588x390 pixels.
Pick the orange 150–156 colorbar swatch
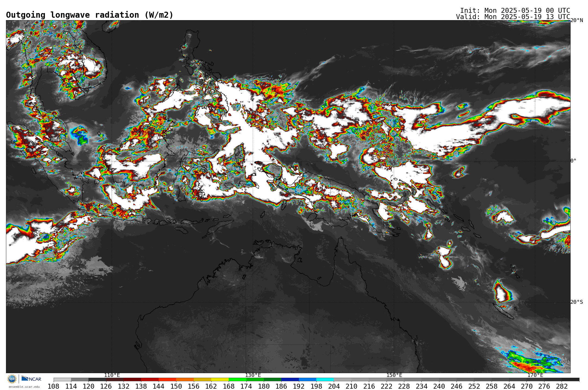[185, 379]
